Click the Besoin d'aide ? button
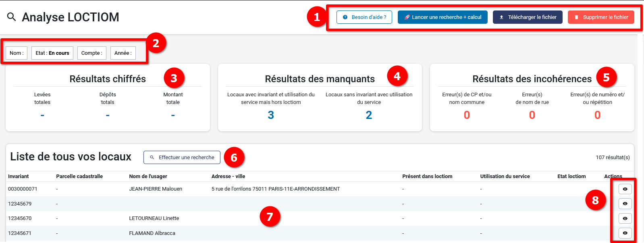This screenshot has height=243, width=644. click(x=364, y=17)
